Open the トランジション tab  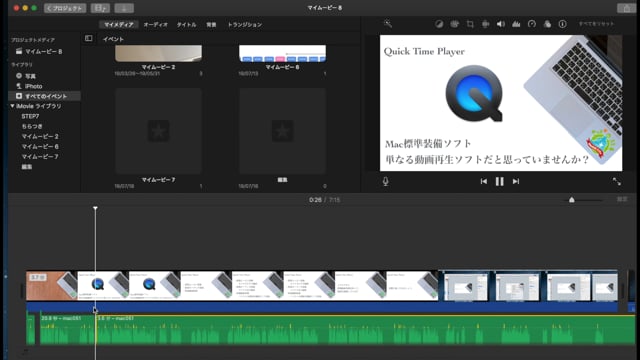tap(245, 24)
